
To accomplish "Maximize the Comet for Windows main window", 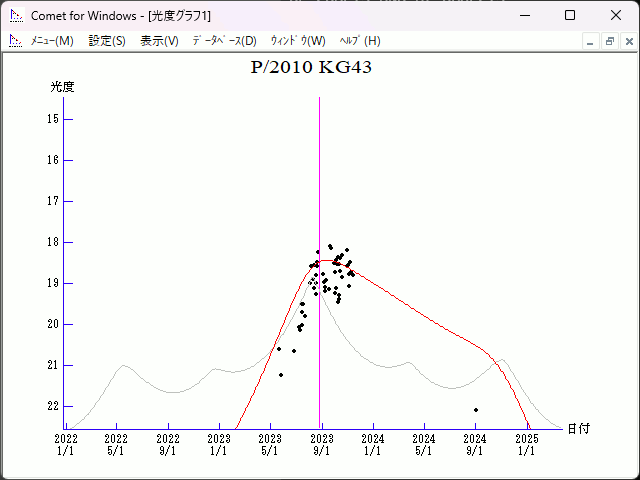I will point(570,15).
